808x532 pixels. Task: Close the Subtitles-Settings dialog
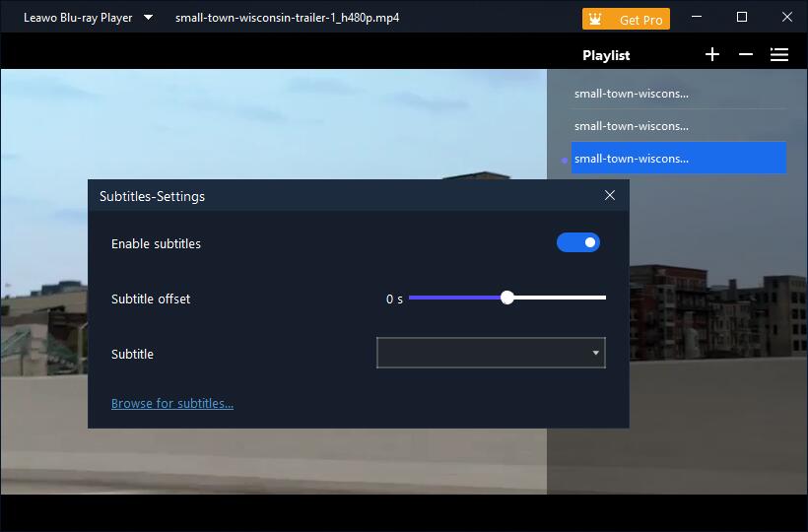609,195
